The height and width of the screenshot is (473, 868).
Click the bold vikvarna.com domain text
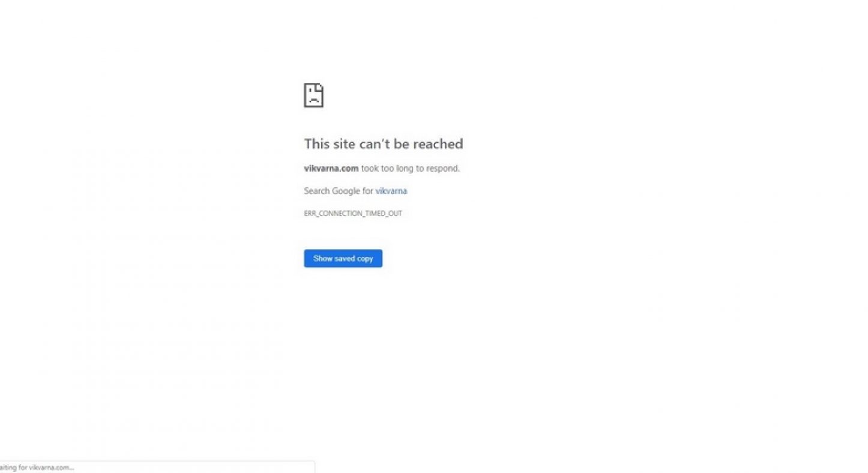tap(331, 169)
